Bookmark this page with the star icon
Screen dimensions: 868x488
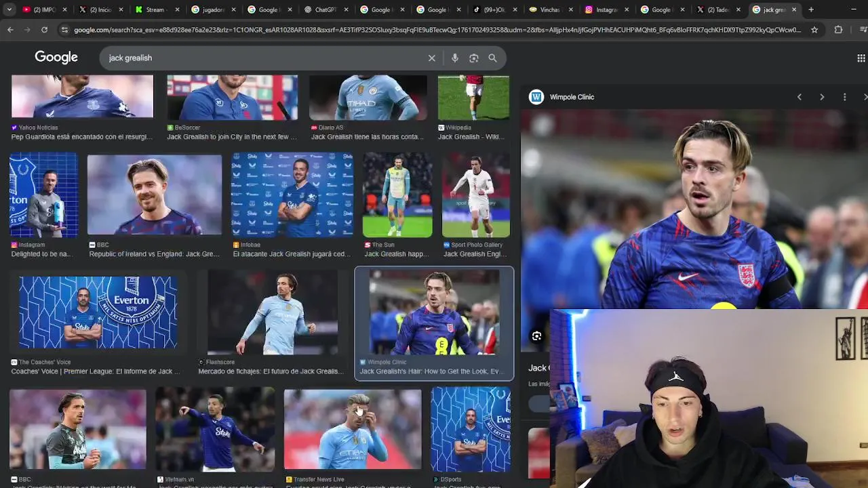point(814,30)
